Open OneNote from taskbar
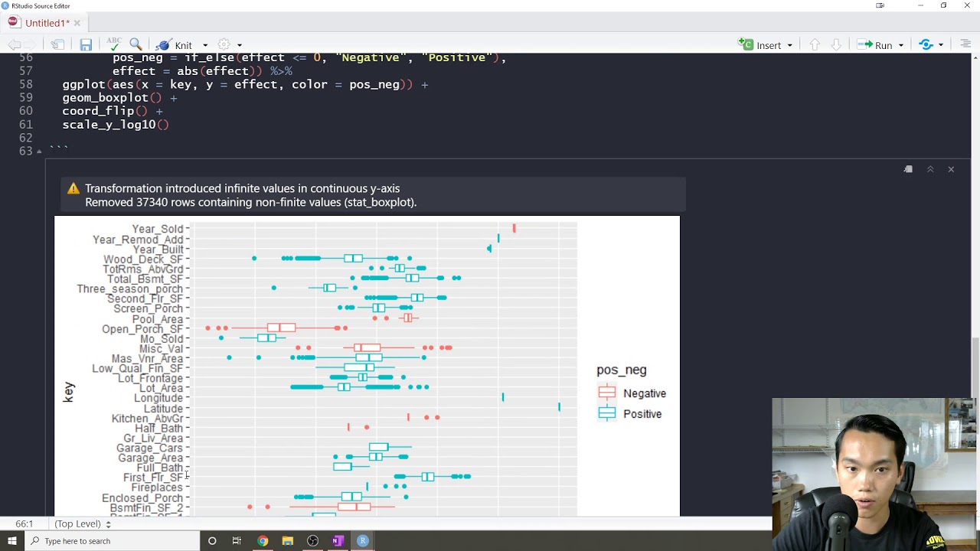Screen dimensions: 980x551 pos(338,541)
